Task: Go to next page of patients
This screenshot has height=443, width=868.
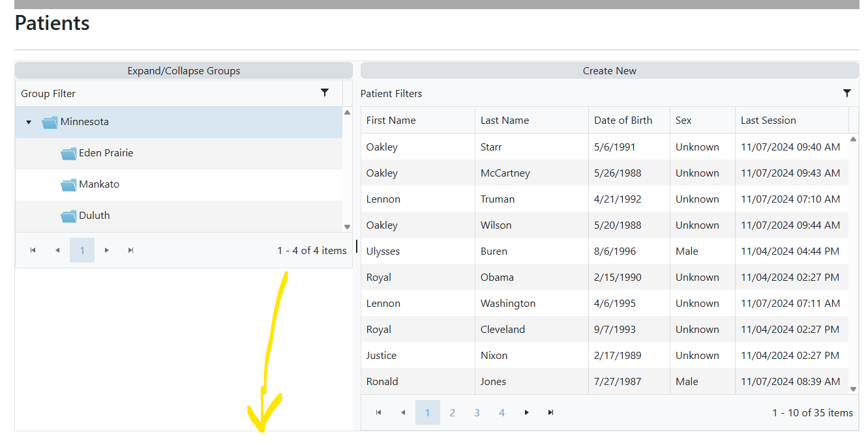Action: click(526, 412)
